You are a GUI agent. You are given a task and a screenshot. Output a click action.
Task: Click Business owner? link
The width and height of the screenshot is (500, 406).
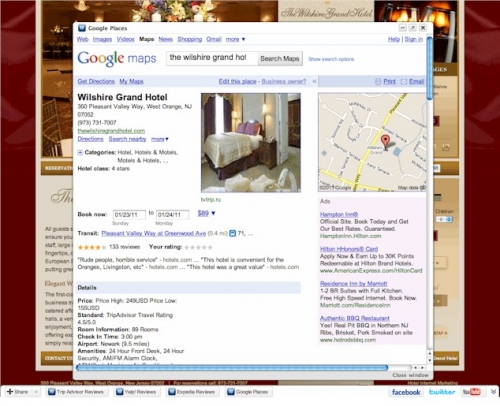(284, 81)
